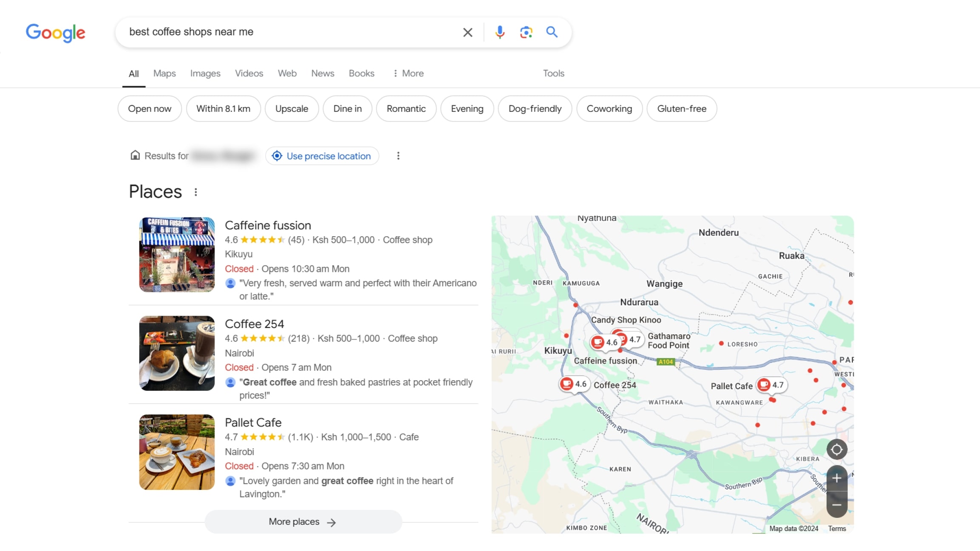This screenshot has height=551, width=980.
Task: Toggle the Upscale filter chip
Action: [x=292, y=109]
